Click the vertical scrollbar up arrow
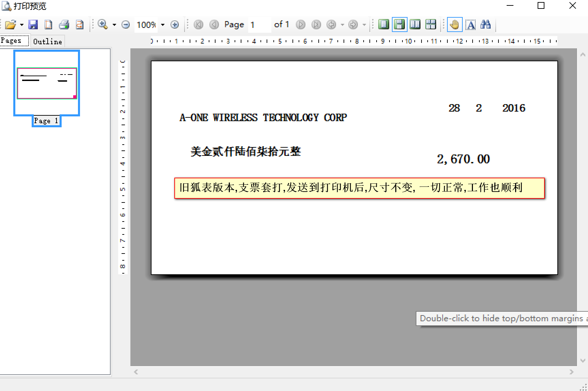 pyautogui.click(x=583, y=54)
